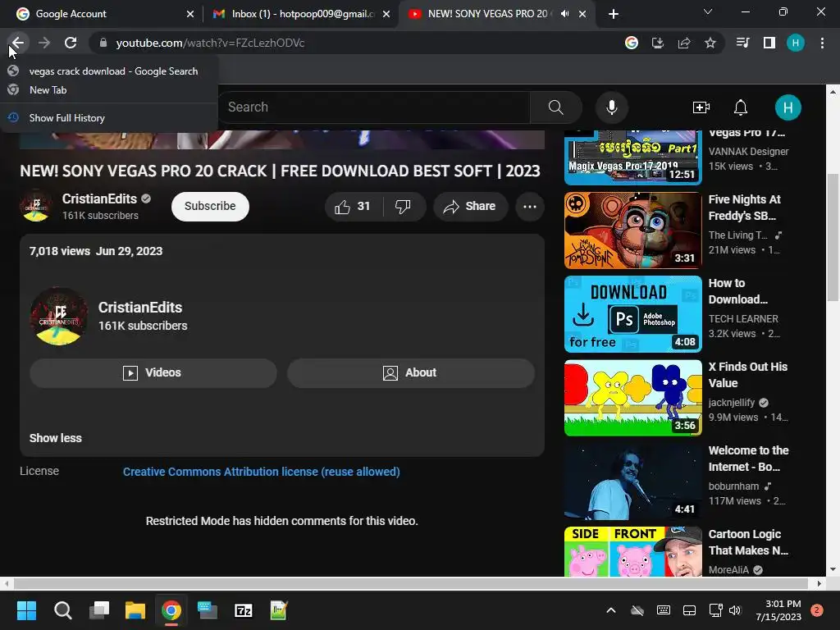
Task: Open volume control in system tray
Action: pos(734,610)
